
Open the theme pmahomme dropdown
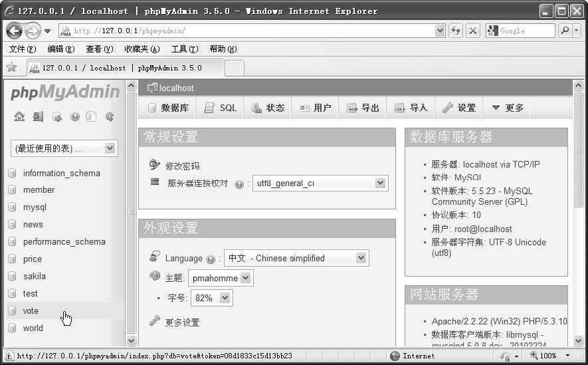click(x=221, y=278)
